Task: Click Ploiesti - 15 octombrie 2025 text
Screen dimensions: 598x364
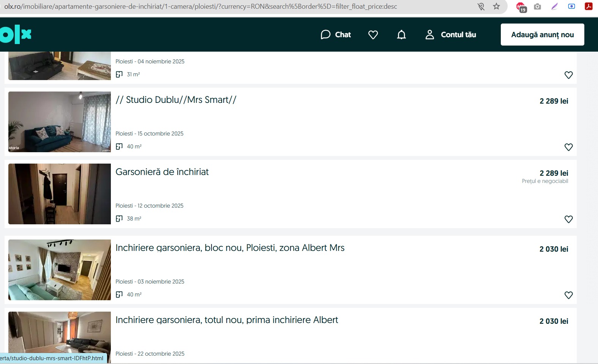Action: (x=150, y=134)
